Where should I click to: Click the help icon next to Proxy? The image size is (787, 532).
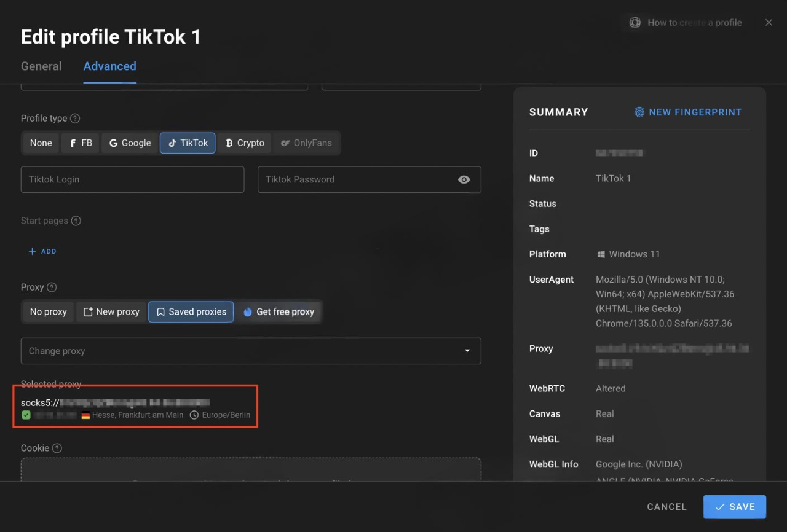(x=52, y=288)
